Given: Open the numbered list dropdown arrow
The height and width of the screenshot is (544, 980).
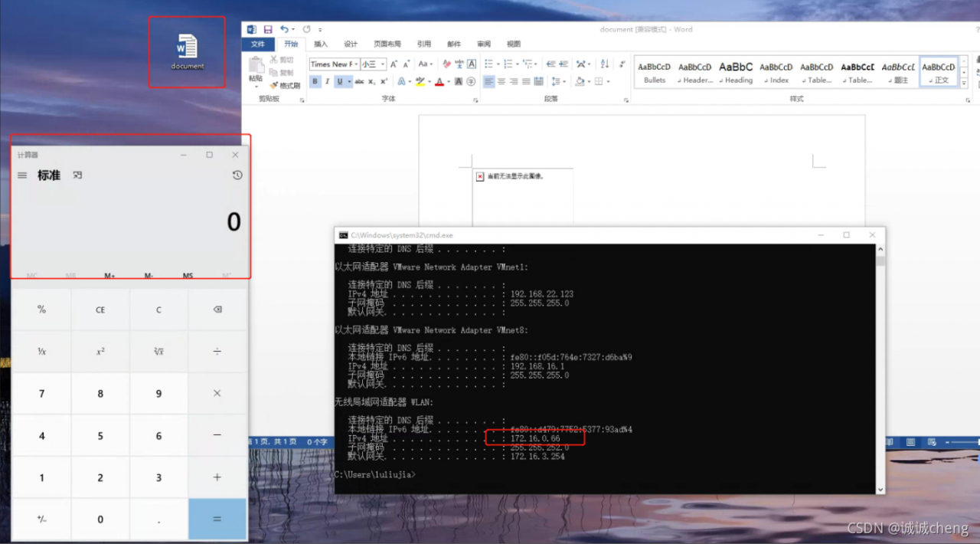Looking at the screenshot, I should [x=518, y=64].
